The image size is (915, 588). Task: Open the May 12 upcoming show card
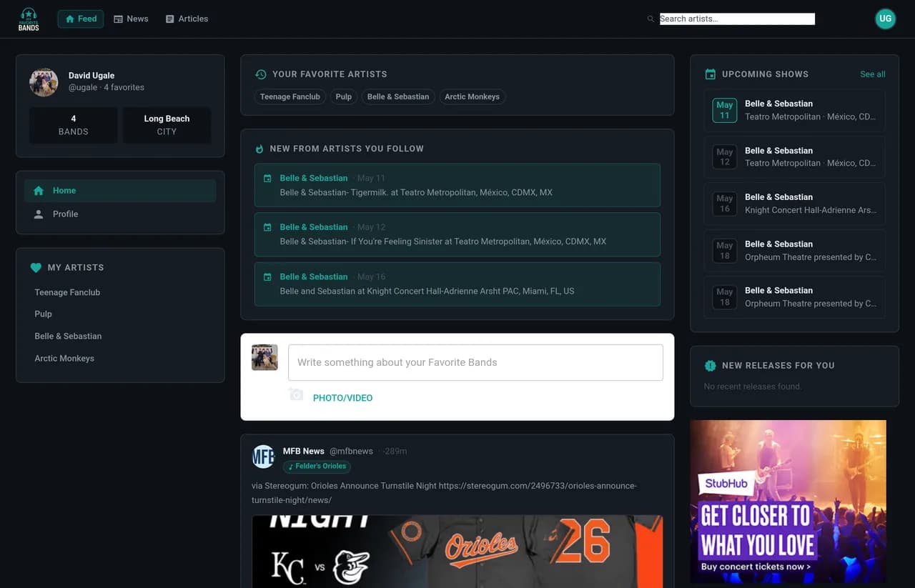tap(795, 157)
